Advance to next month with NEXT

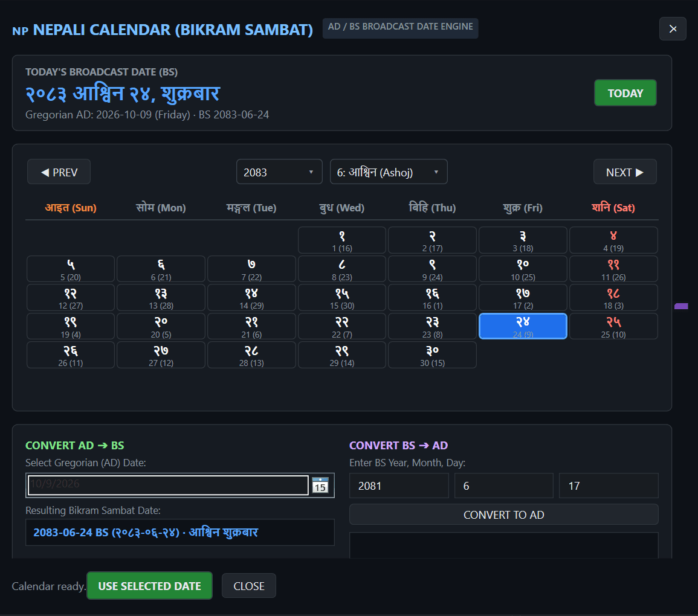click(625, 172)
